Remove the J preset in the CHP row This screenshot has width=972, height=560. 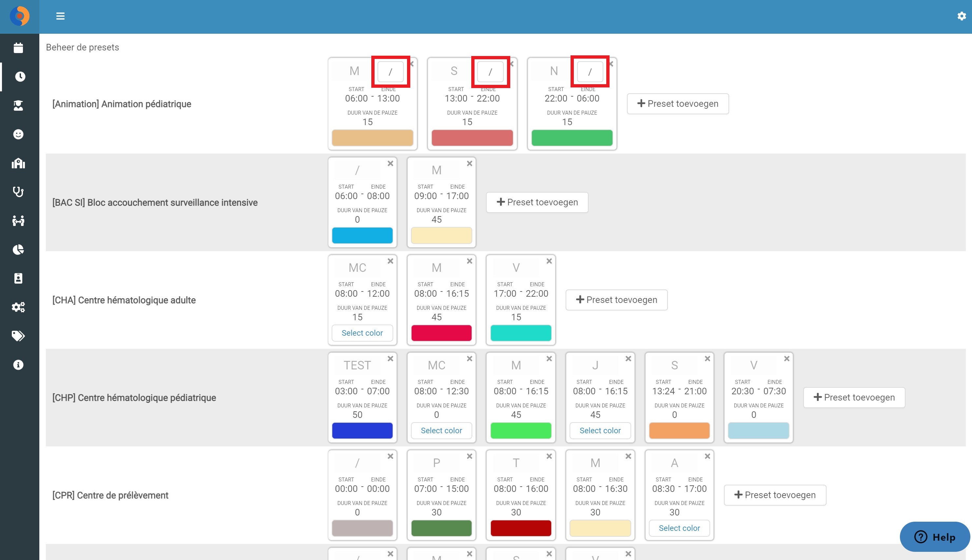click(x=628, y=359)
